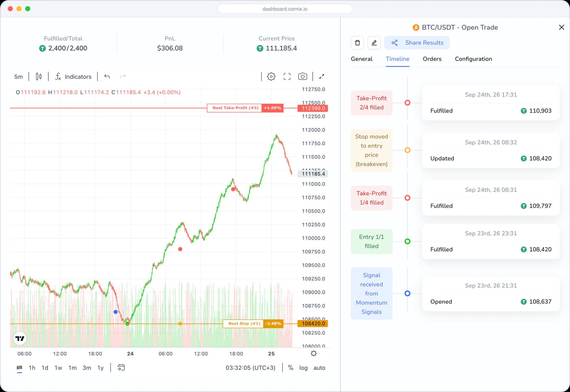Open the date range selector icon
Viewport: 570px width, 392px height.
pos(19,368)
